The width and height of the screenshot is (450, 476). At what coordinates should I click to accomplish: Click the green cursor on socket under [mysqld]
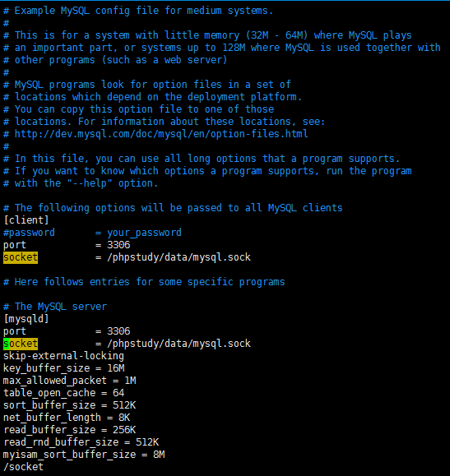point(6,344)
